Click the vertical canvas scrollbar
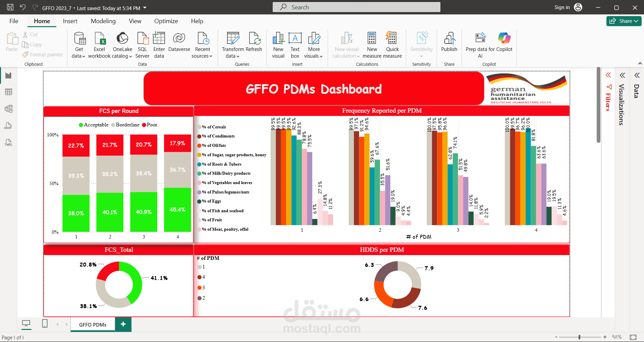644x342 pixels. (598, 105)
